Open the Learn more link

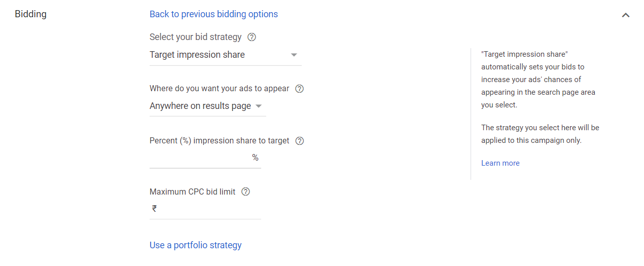[x=500, y=163]
